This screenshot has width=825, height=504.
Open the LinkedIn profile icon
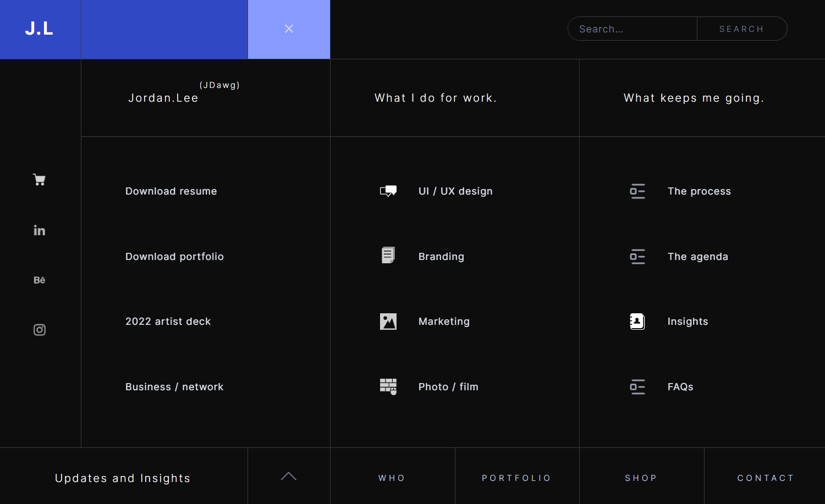[39, 230]
